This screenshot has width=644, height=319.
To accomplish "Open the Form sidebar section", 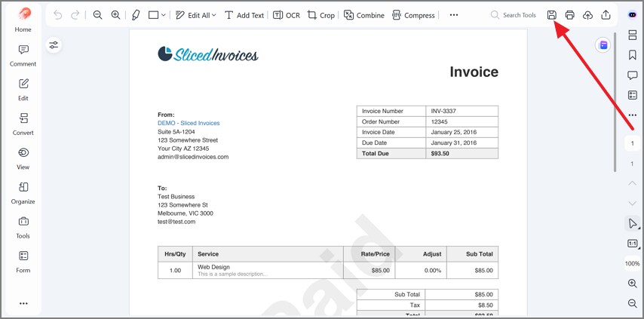I will click(23, 262).
